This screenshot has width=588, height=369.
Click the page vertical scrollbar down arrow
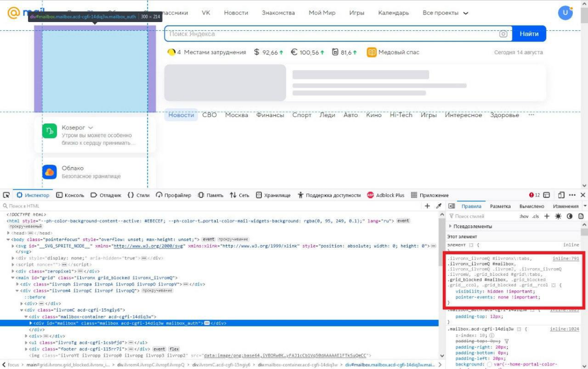tap(584, 185)
